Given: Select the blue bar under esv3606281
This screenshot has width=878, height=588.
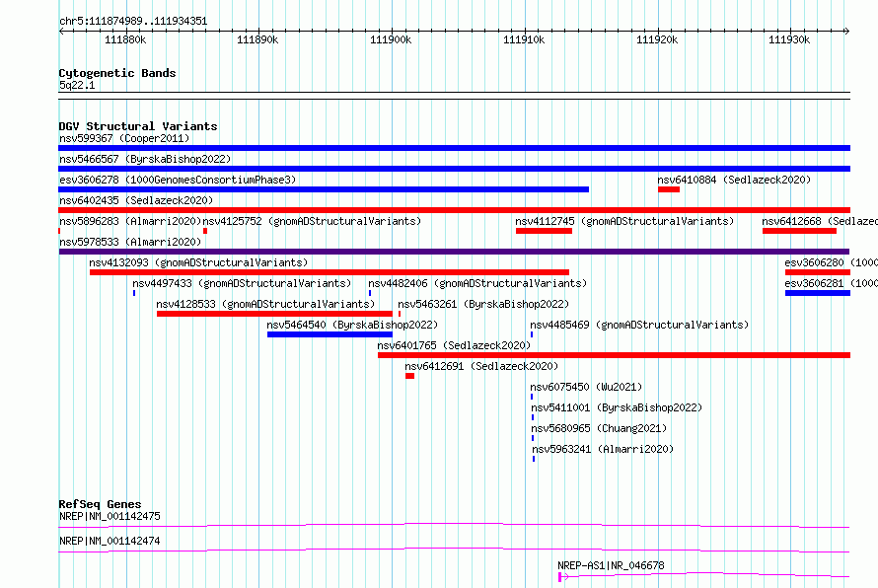Looking at the screenshot, I should pos(818,293).
